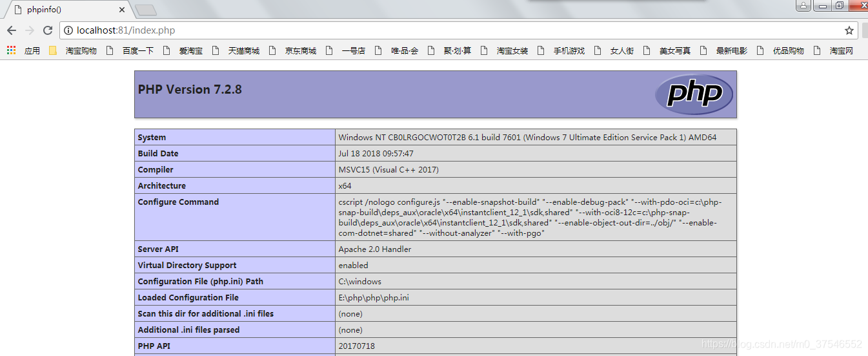Click the Jul 18 2018 09:57:47 value
The image size is (868, 356).
(x=376, y=153)
